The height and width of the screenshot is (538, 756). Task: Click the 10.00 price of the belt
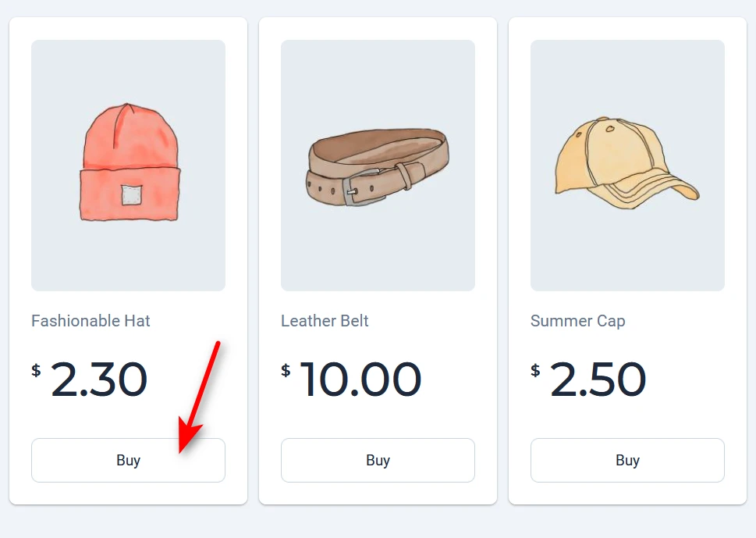pyautogui.click(x=360, y=380)
